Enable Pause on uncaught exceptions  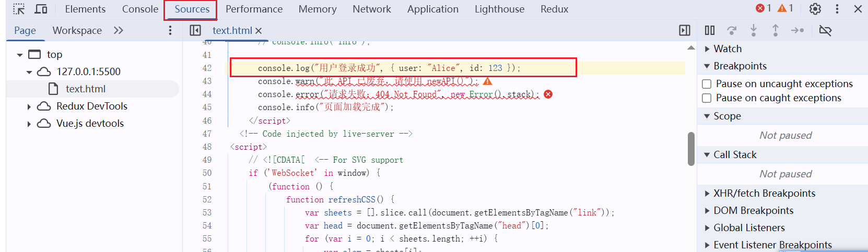tap(707, 83)
